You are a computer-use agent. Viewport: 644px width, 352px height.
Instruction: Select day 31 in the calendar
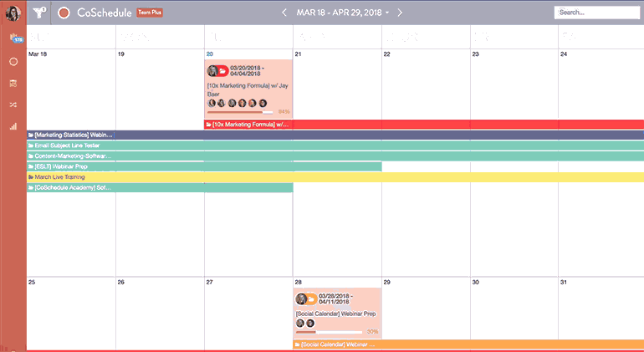[x=564, y=282]
